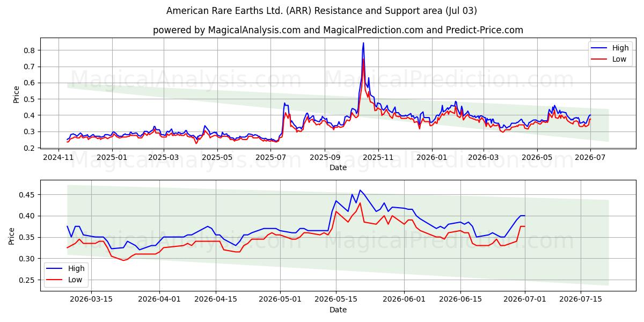Click the bottom chart 'Price' axis label
Screen dimensions: 644x322
(x=12, y=236)
